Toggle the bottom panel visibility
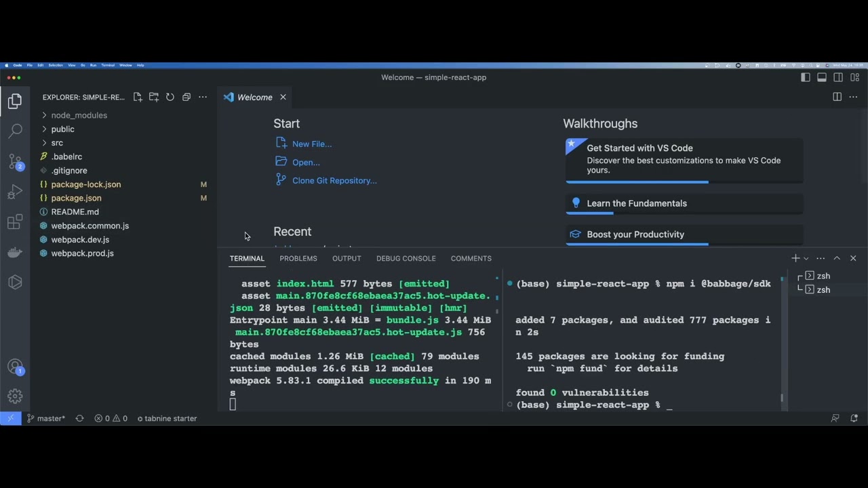Image resolution: width=868 pixels, height=488 pixels. click(x=822, y=77)
